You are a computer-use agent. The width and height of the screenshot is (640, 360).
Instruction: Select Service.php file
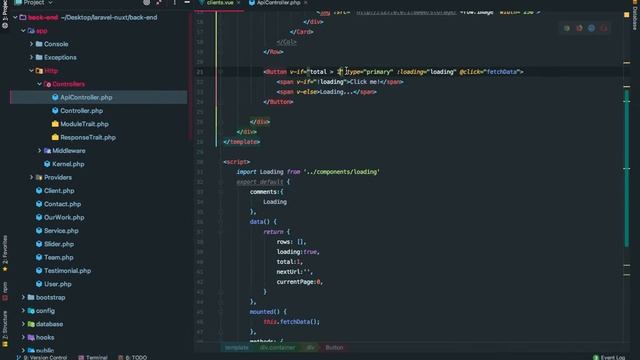coord(61,231)
